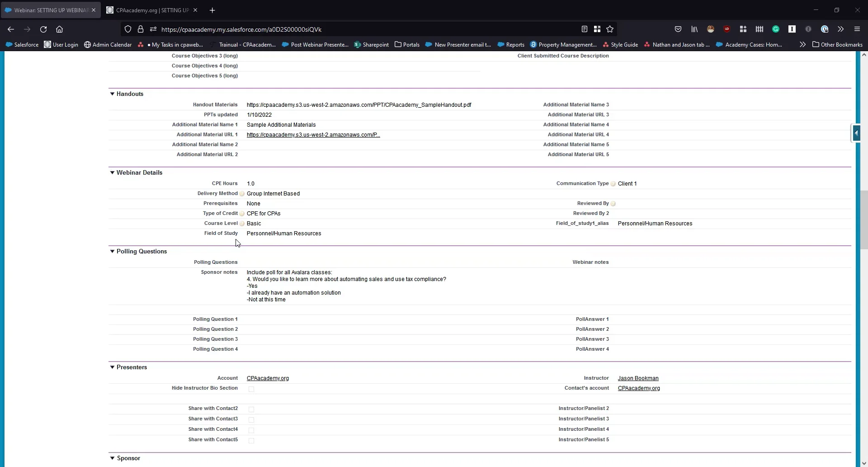Go to the browser home page
The height and width of the screenshot is (467, 868).
tap(59, 29)
